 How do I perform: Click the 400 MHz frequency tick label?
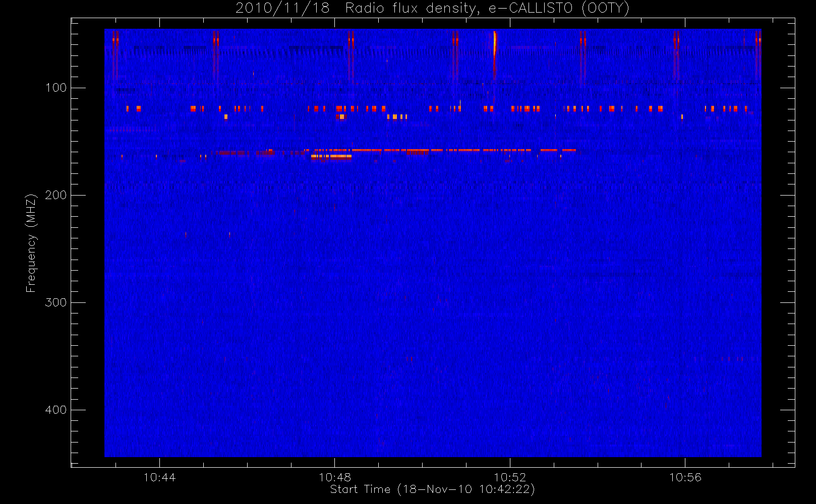coord(56,410)
